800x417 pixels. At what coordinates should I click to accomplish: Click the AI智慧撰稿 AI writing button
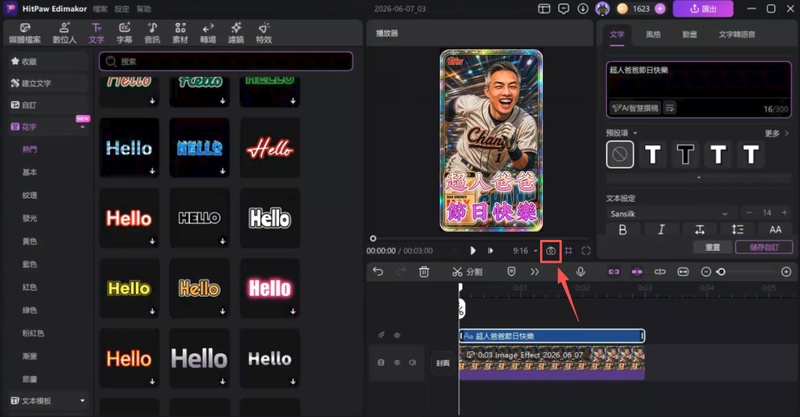pyautogui.click(x=635, y=108)
